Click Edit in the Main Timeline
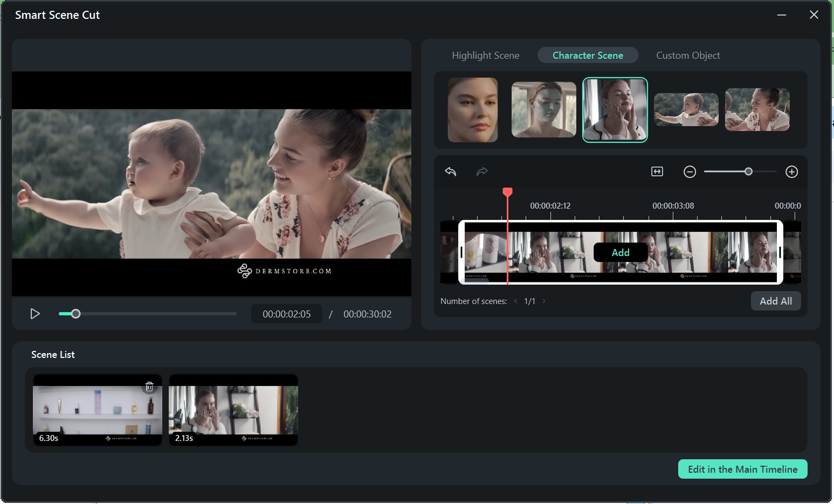This screenshot has width=834, height=504. pyautogui.click(x=742, y=469)
